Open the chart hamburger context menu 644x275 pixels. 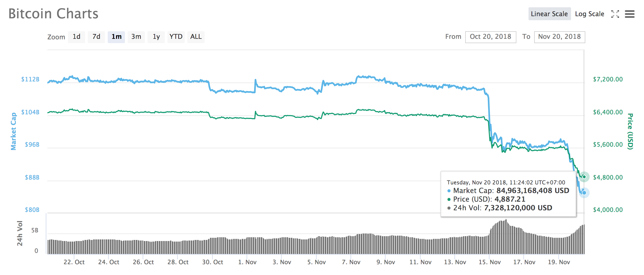point(629,14)
